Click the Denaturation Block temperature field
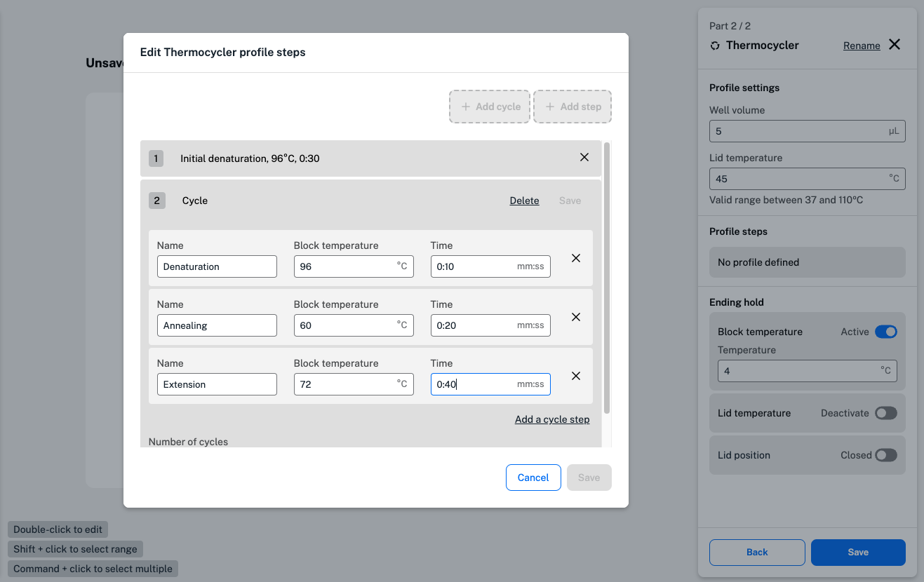Viewport: 924px width, 582px height. 345,266
